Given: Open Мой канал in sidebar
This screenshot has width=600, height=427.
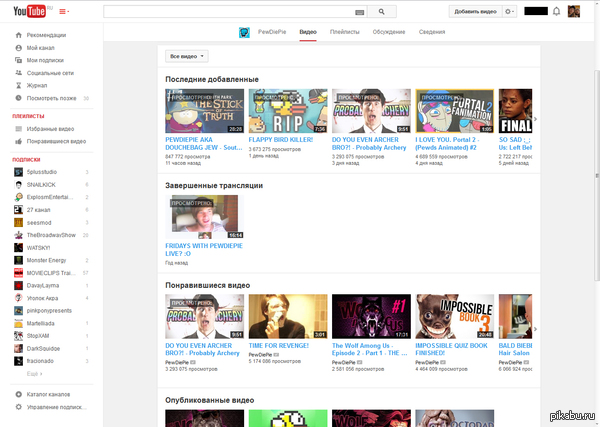Looking at the screenshot, I should [x=40, y=48].
